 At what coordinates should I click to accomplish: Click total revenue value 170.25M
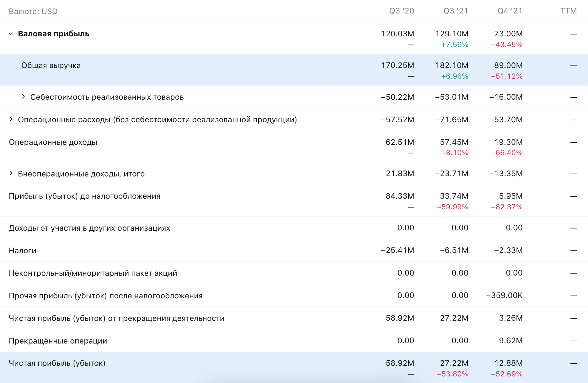click(398, 66)
